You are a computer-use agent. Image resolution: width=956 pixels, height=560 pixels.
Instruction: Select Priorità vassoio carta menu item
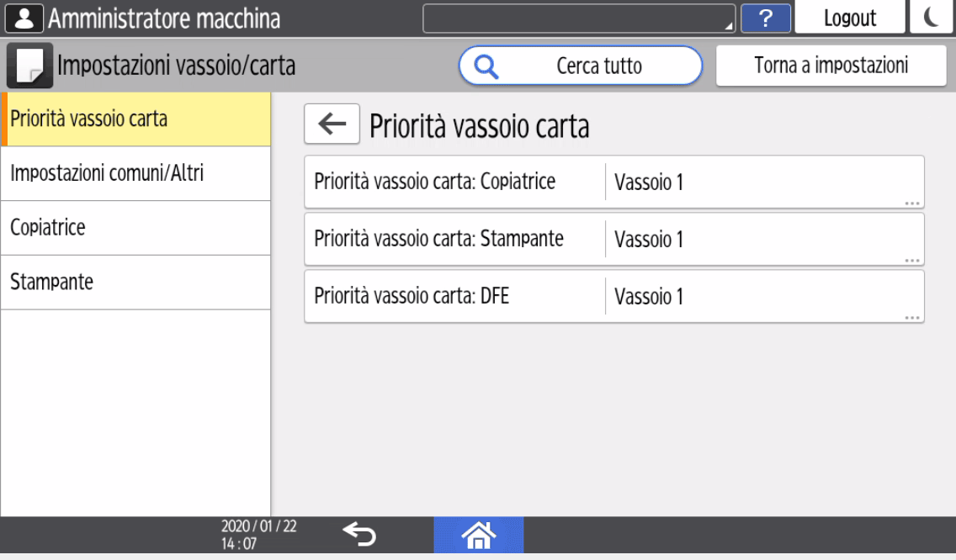(136, 119)
